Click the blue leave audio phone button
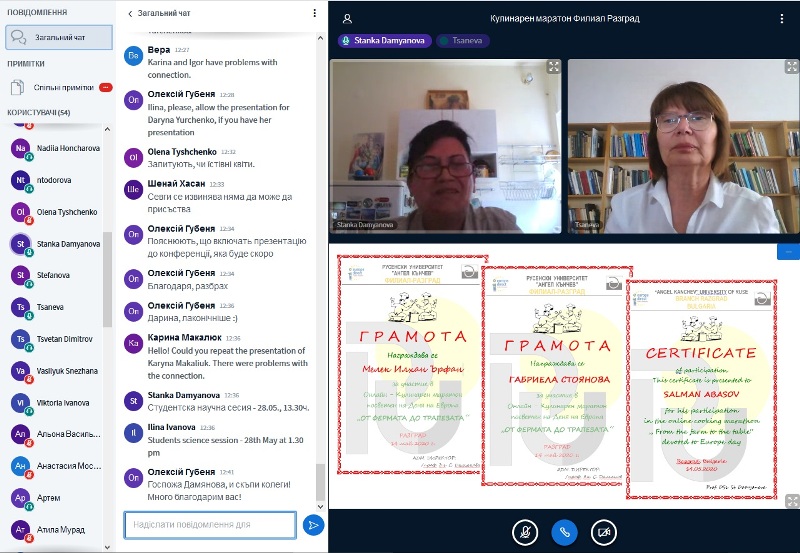The height and width of the screenshot is (553, 800). pos(564,532)
